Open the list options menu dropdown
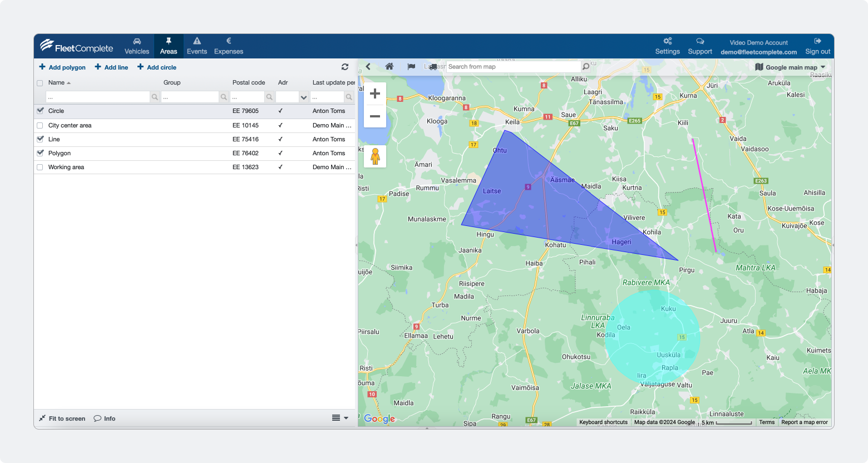This screenshot has width=868, height=463. (x=340, y=418)
